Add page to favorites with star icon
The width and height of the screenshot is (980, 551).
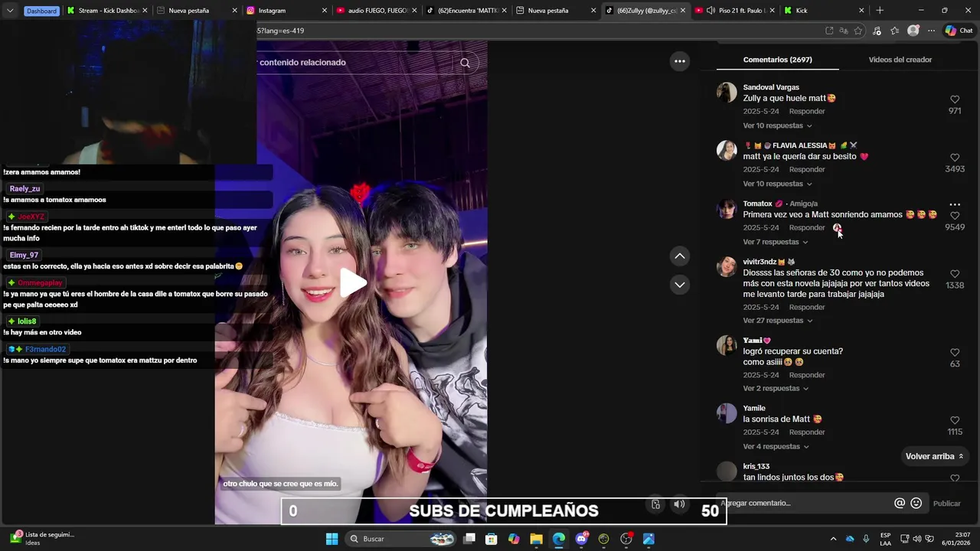click(x=858, y=31)
